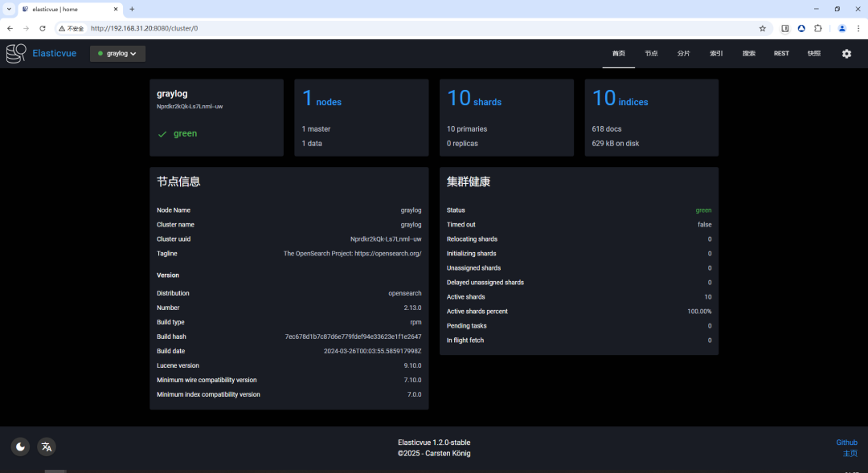
Task: Switch to the 索引 tab
Action: tap(716, 54)
